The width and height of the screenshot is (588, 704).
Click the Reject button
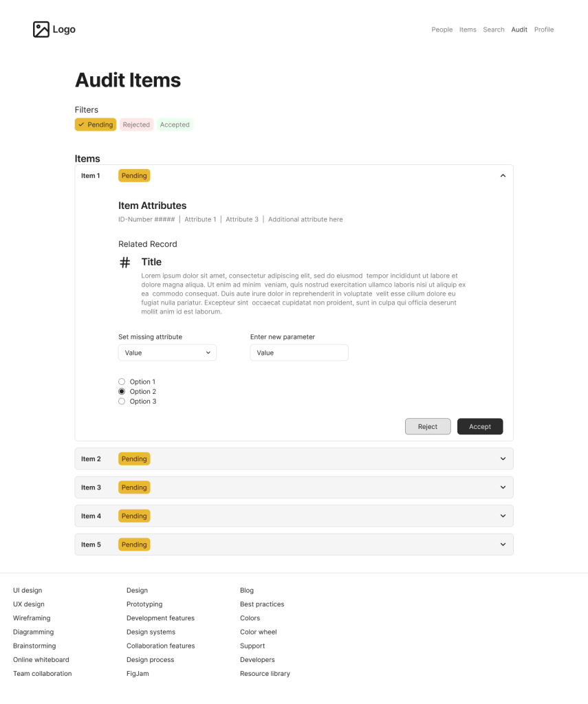(428, 426)
